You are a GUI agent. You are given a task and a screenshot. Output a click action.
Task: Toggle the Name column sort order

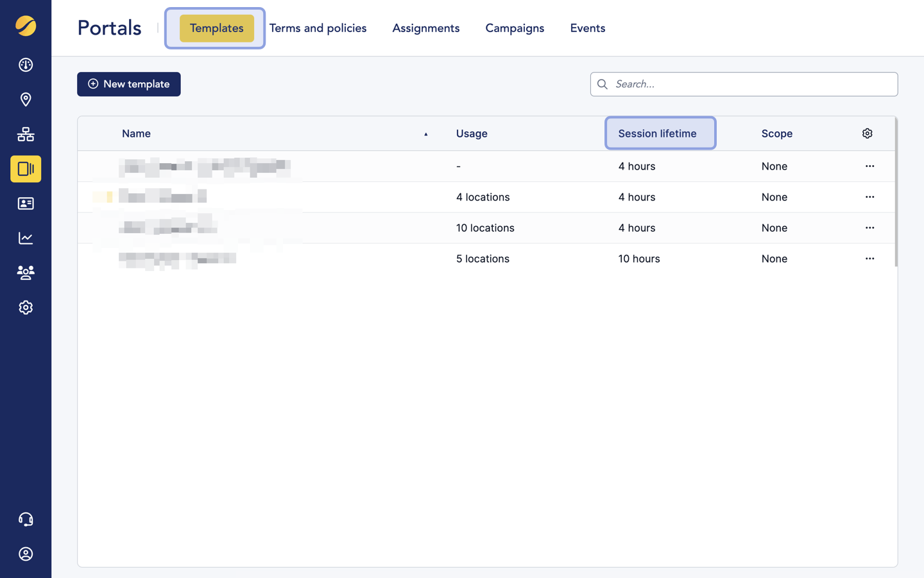tap(425, 133)
